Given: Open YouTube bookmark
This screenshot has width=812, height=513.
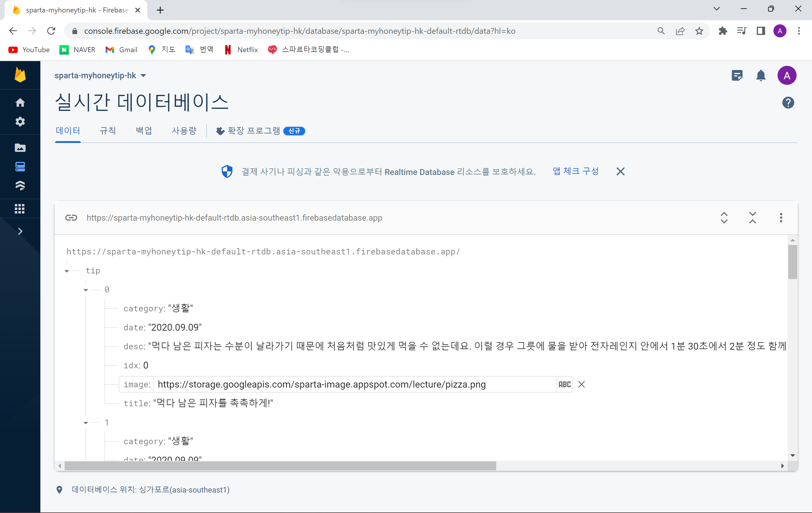Looking at the screenshot, I should click(29, 50).
